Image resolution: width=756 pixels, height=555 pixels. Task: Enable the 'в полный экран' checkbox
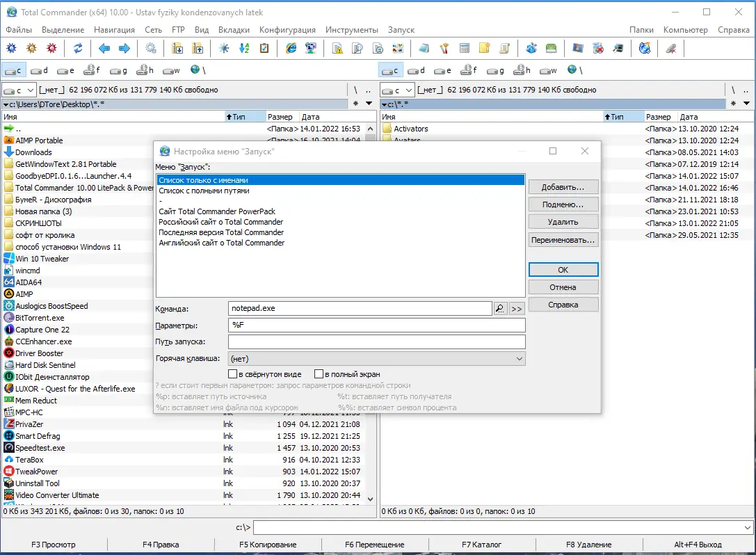click(x=318, y=373)
